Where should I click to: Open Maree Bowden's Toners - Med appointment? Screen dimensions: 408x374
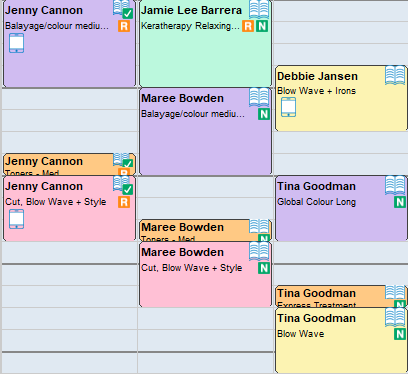point(205,230)
